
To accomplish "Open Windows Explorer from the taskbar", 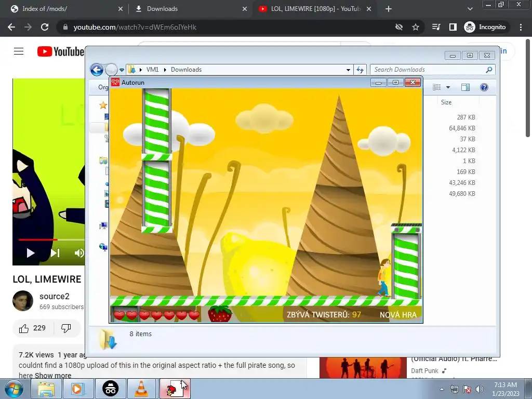I will [x=46, y=389].
